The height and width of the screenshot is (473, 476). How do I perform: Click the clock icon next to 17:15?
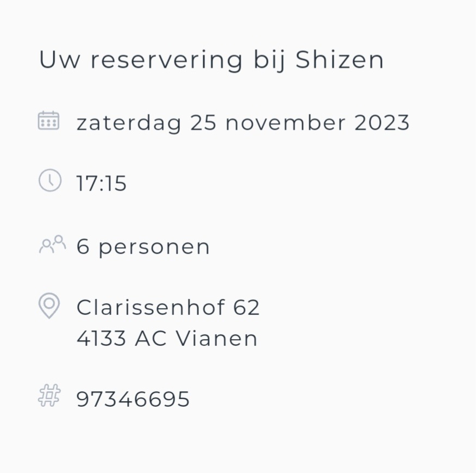(x=49, y=181)
